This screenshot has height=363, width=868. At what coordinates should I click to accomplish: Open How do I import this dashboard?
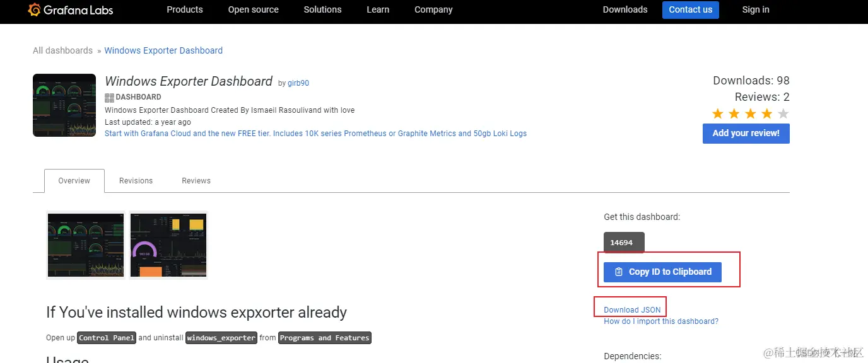pos(661,321)
